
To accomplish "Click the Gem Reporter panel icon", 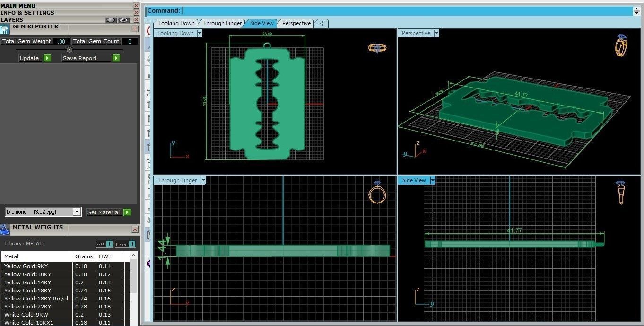I will (4, 29).
